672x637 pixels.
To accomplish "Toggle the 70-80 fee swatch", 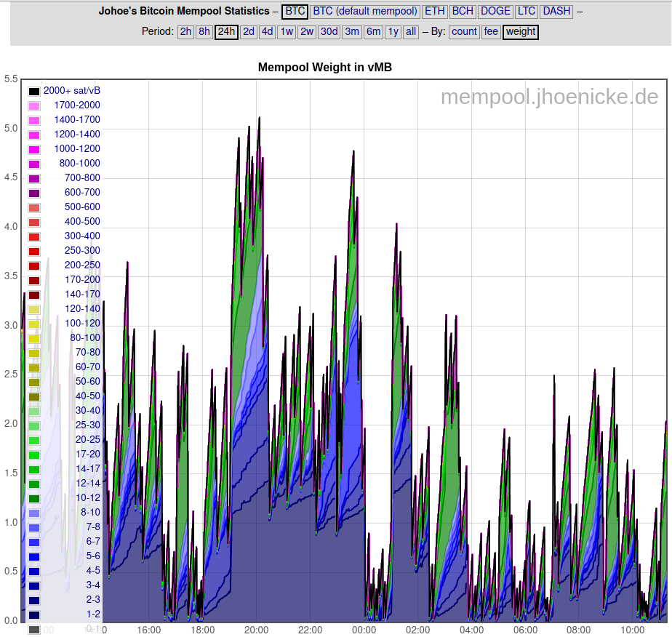I will (34, 353).
